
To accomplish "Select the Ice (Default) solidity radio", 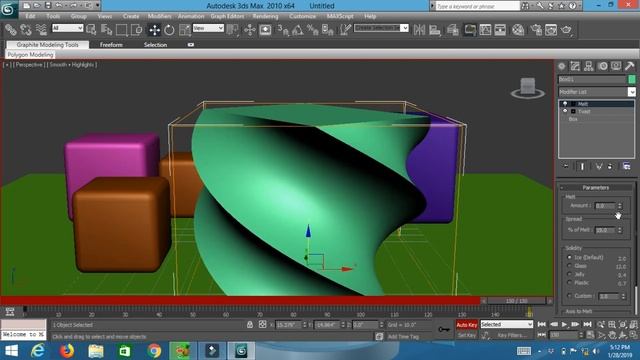I will coord(569,257).
